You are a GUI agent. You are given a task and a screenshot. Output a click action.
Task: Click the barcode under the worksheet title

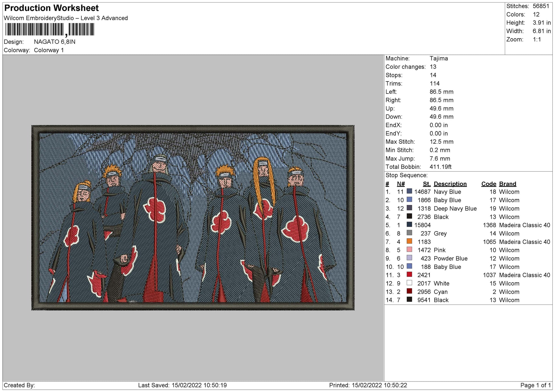point(50,29)
